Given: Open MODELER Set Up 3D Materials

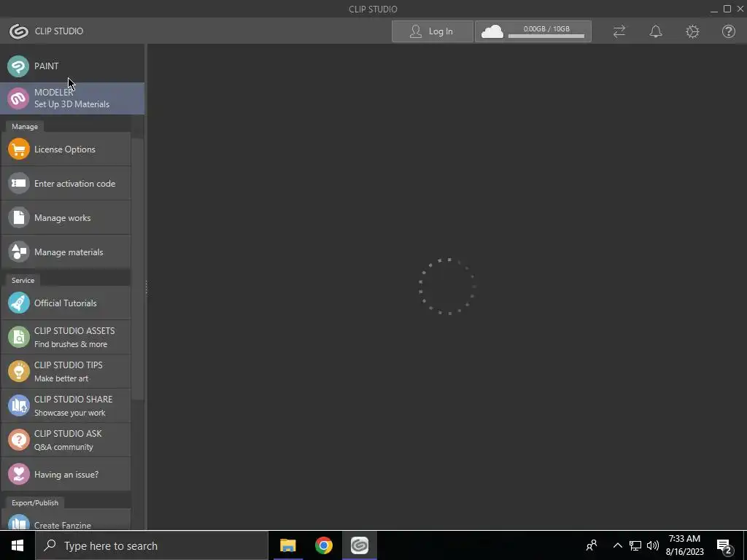Looking at the screenshot, I should click(x=72, y=98).
